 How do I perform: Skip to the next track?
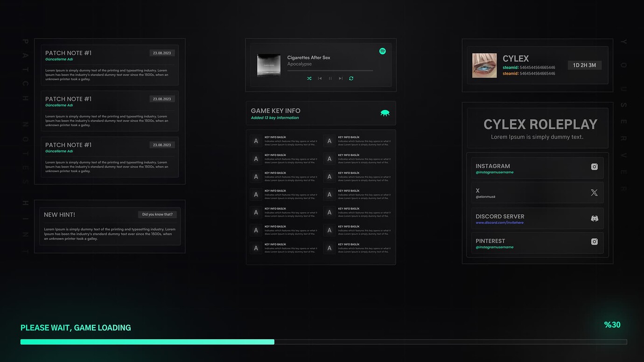pos(340,78)
